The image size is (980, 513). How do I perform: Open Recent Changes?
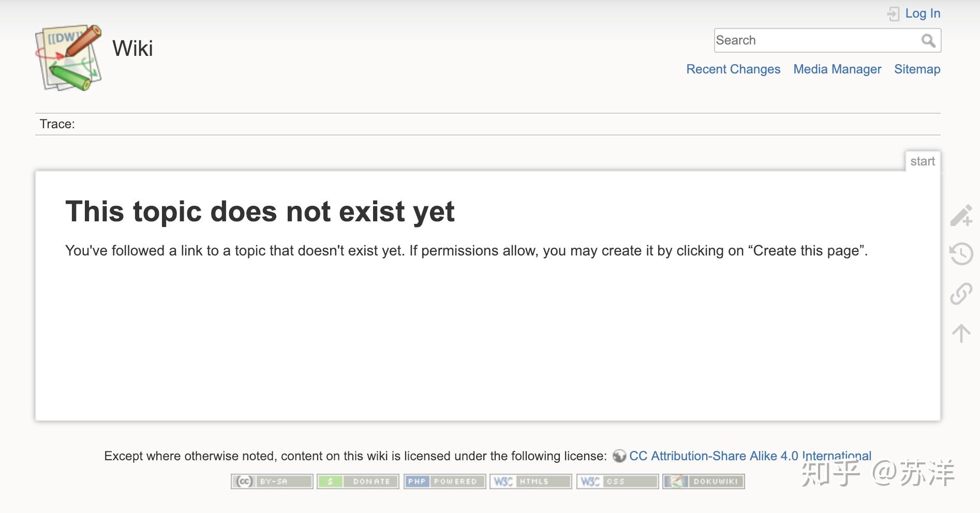(733, 69)
